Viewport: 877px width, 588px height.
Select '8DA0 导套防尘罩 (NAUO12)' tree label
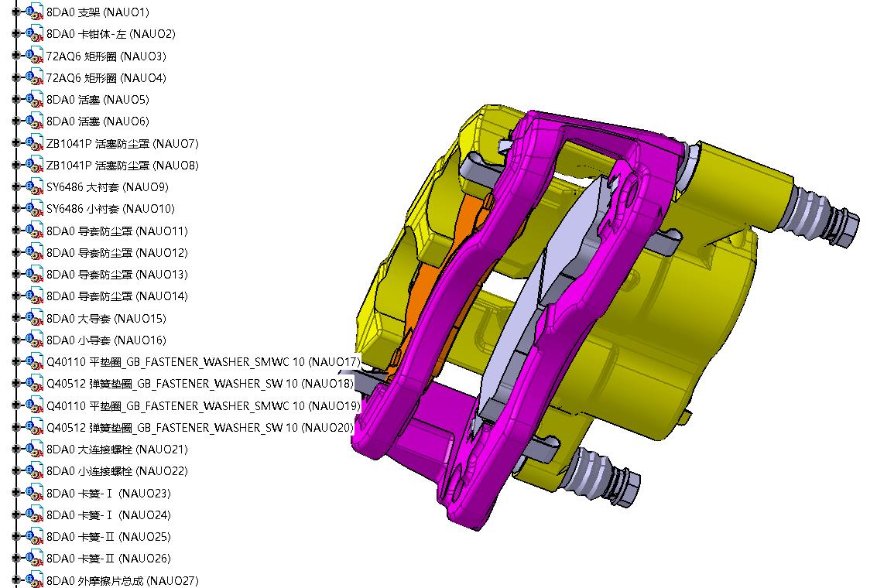coord(117,253)
